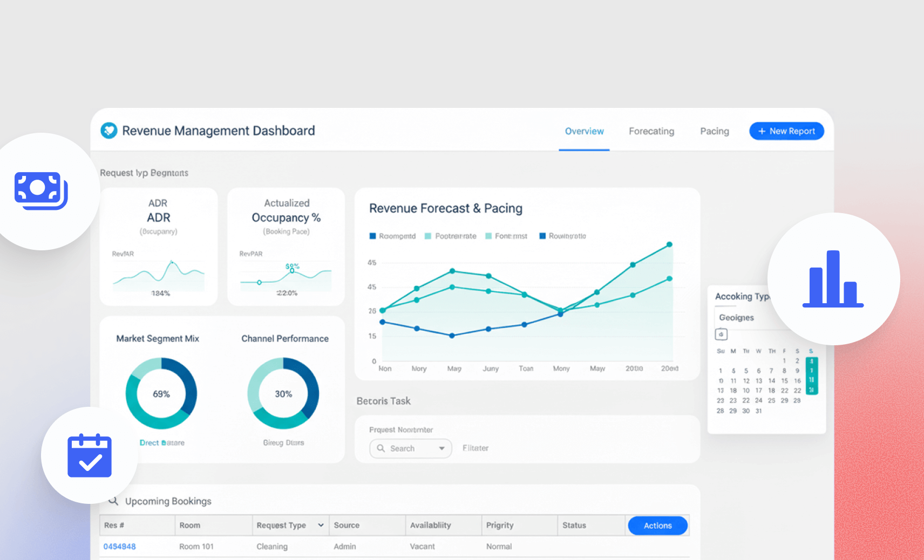Viewport: 924px width, 560px height.
Task: Toggle the Postrerate series in the legend
Action: click(x=429, y=236)
